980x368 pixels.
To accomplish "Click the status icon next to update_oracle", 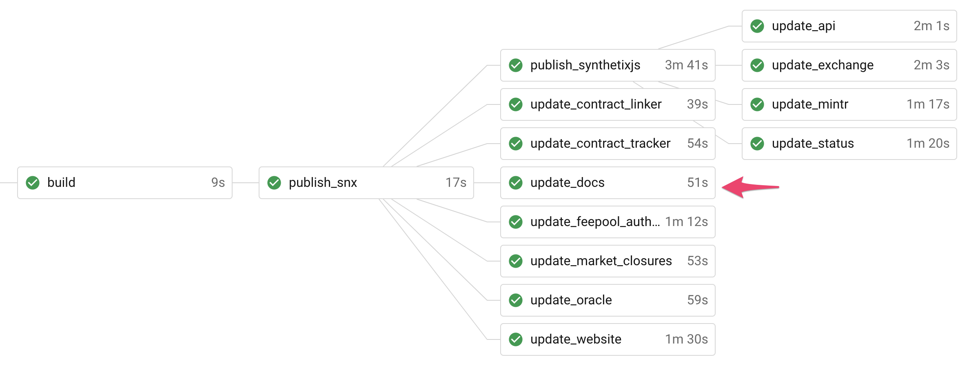I will 516,300.
